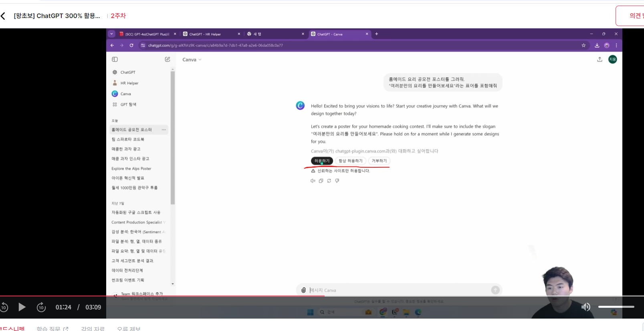Click the 허용하기 button

[x=322, y=161]
